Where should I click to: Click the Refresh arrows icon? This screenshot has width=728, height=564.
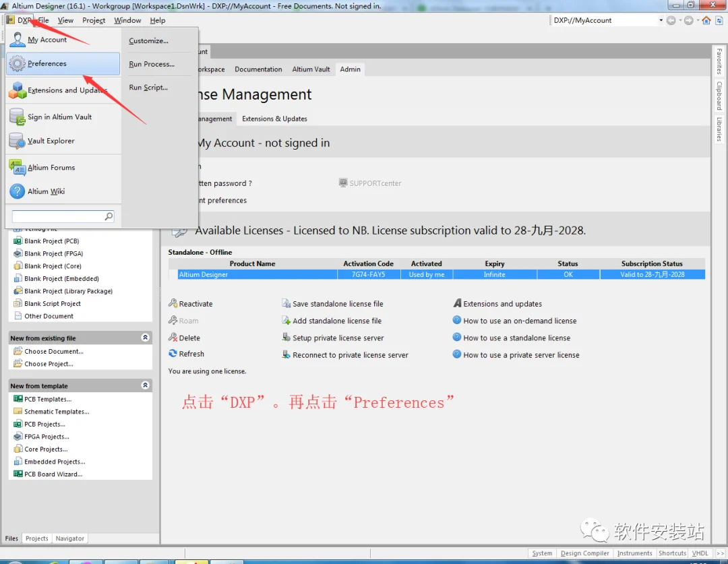click(173, 353)
